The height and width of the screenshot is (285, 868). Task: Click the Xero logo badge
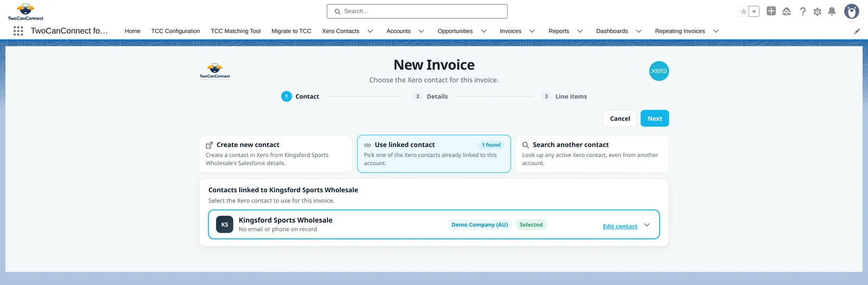point(659,71)
